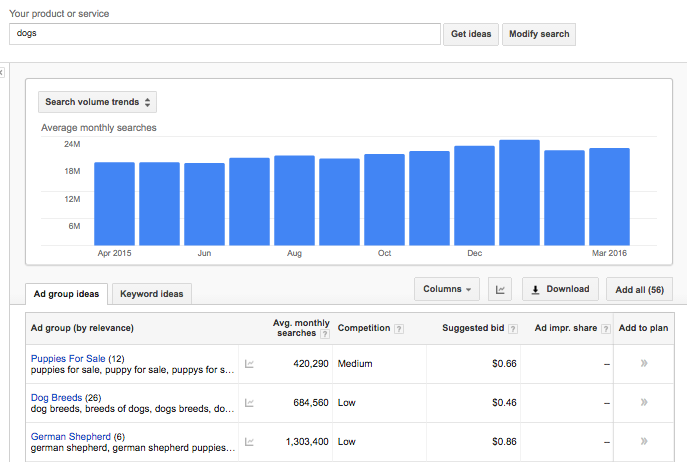
Task: Click the Medium competition cell
Action: pyautogui.click(x=355, y=364)
